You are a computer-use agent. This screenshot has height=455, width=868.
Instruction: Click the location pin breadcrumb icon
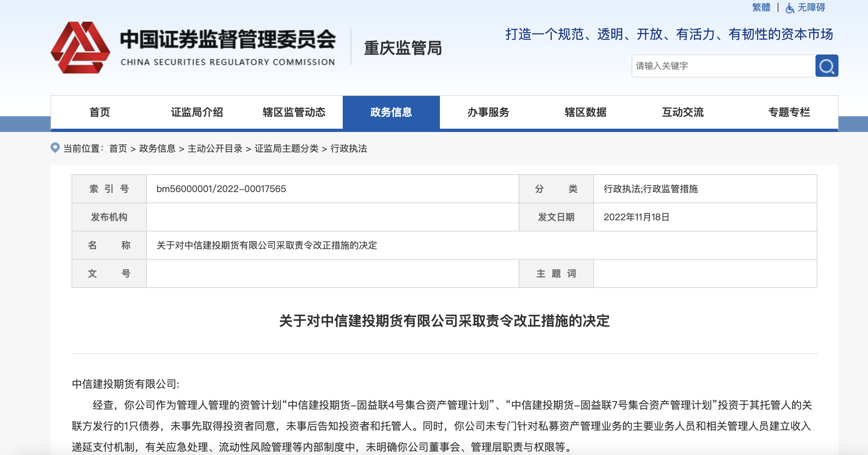pos(55,148)
